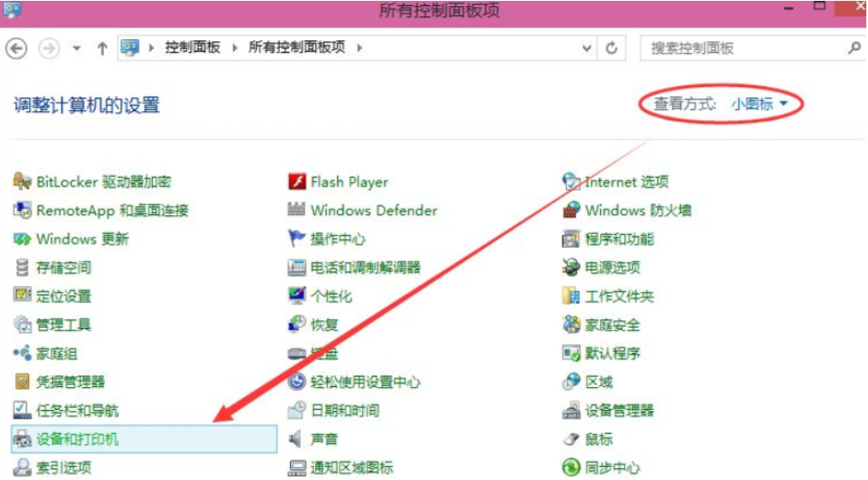The image size is (868, 480).
Task: Open the 鼠标 icon
Action: [571, 439]
